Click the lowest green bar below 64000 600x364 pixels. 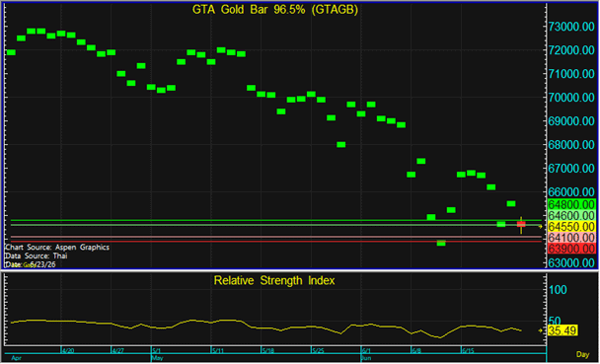tap(441, 243)
